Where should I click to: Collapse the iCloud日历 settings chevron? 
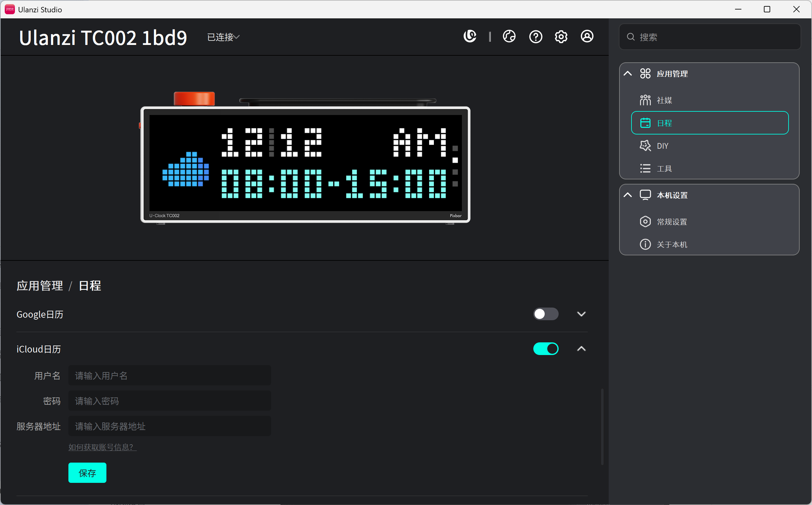[x=581, y=349]
